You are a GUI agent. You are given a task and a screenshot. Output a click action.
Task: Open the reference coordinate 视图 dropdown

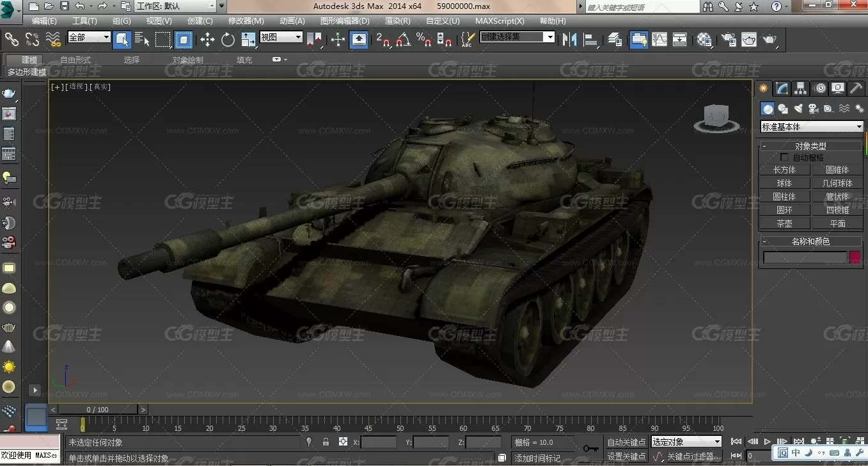click(281, 37)
